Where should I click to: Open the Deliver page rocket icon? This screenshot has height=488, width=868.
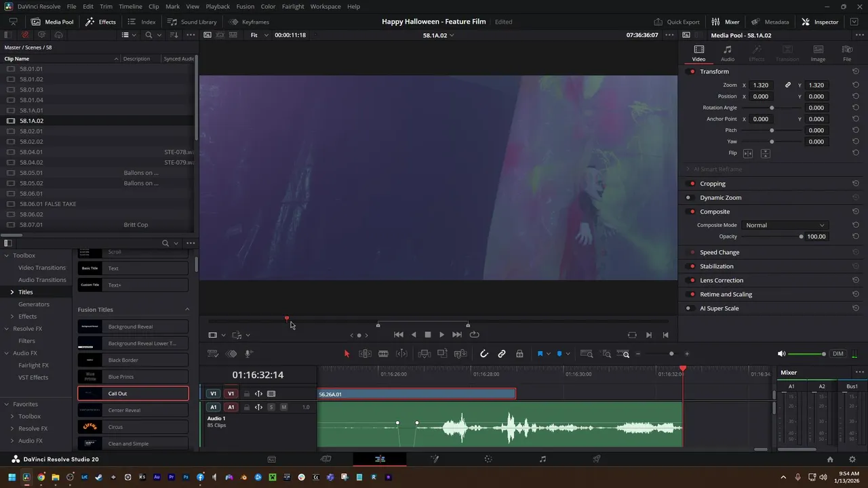[597, 459]
